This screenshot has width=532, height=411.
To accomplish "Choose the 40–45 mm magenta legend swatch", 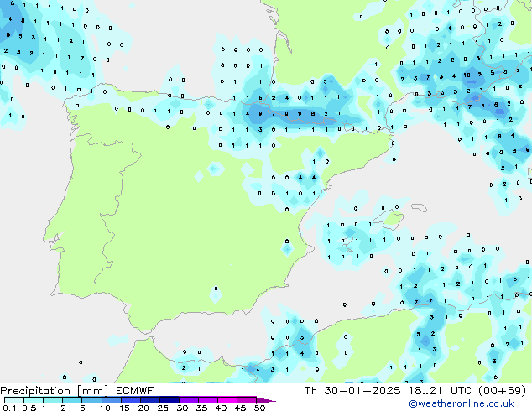I will (227, 400).
